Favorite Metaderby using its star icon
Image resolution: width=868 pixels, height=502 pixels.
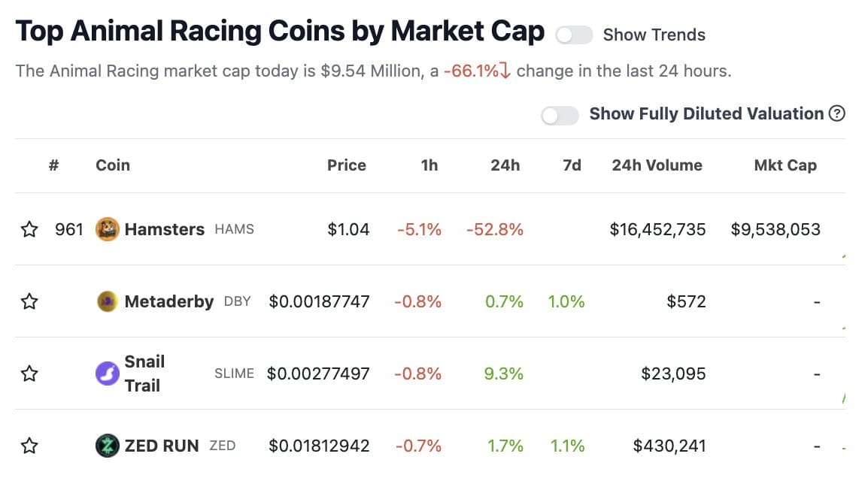pyautogui.click(x=29, y=301)
